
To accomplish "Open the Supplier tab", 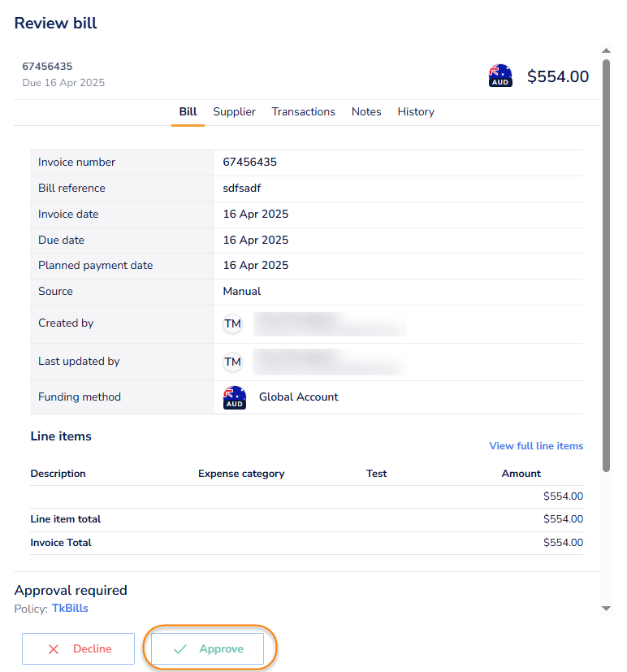I will tap(234, 112).
